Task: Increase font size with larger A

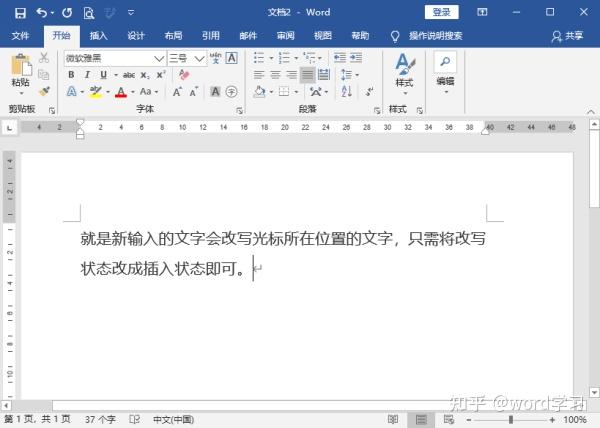Action: (177, 92)
